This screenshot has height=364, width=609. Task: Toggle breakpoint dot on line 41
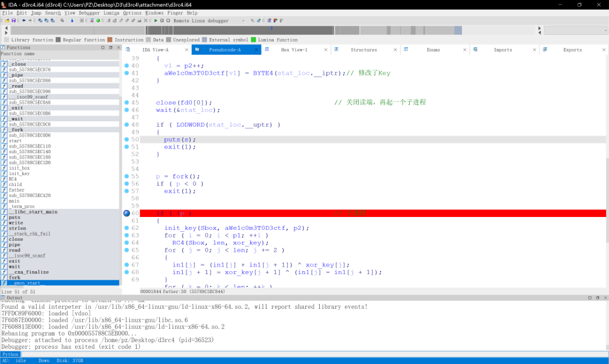[127, 73]
